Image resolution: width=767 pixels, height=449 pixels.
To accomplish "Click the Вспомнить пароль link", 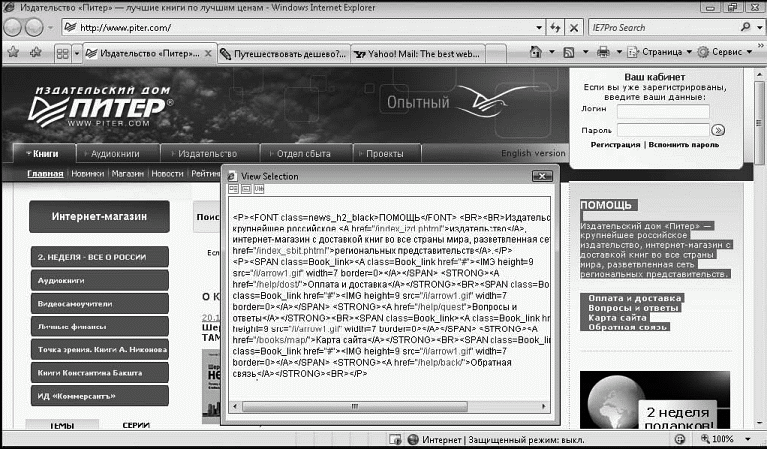I will pos(683,145).
